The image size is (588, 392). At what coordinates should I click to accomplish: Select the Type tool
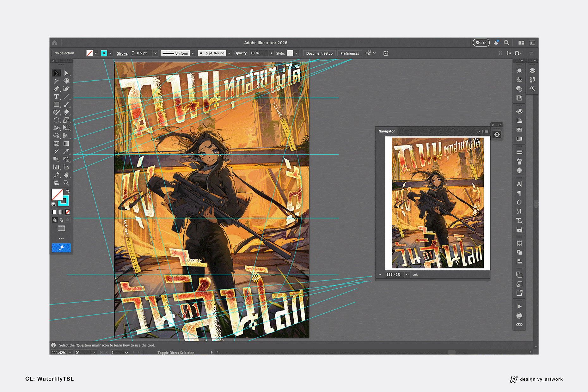[56, 97]
